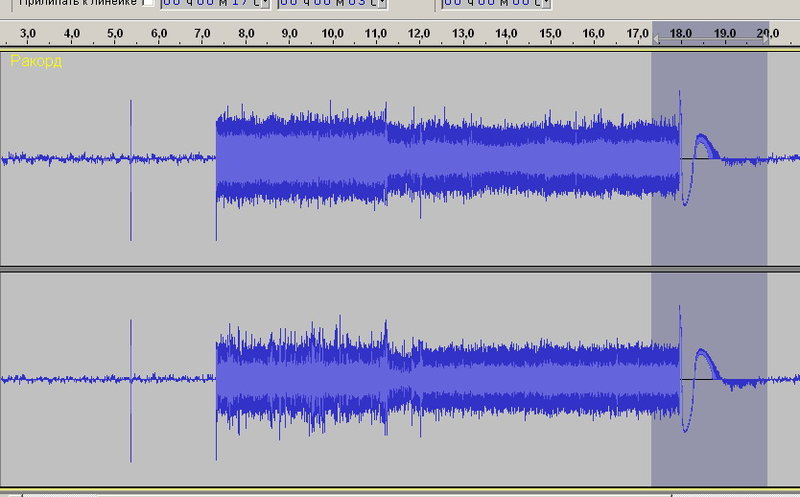Click the 17,0 mark on the timeline ruler
Screen dimensions: 800x497
click(637, 34)
